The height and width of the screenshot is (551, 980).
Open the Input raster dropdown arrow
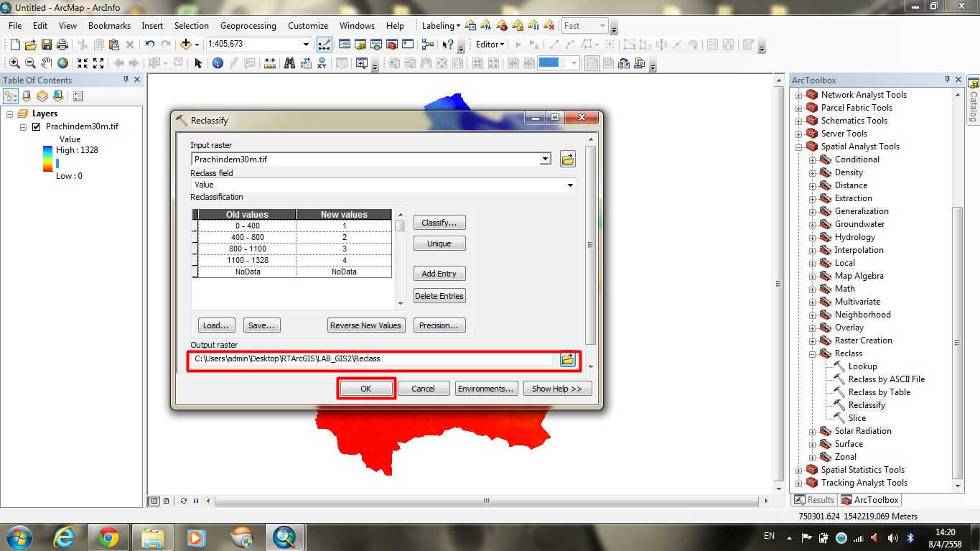(x=546, y=159)
